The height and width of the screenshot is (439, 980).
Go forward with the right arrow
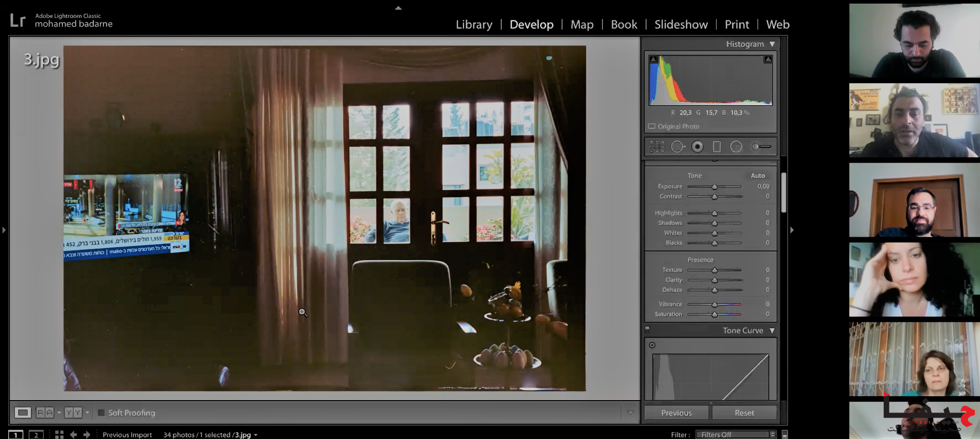coord(87,434)
